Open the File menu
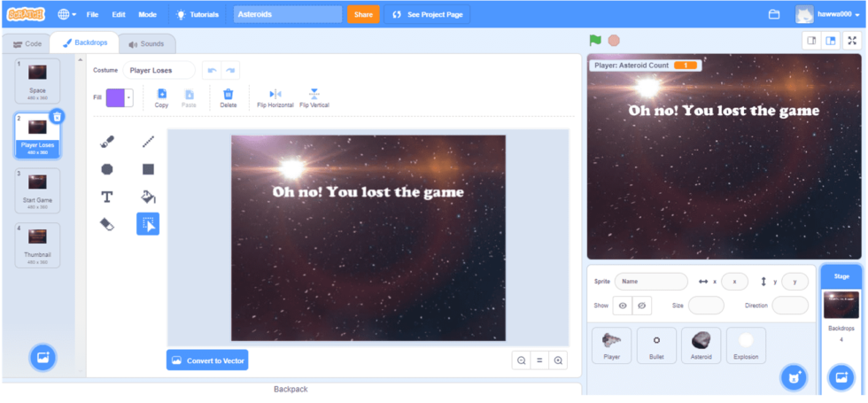The height and width of the screenshot is (403, 868). click(x=92, y=15)
